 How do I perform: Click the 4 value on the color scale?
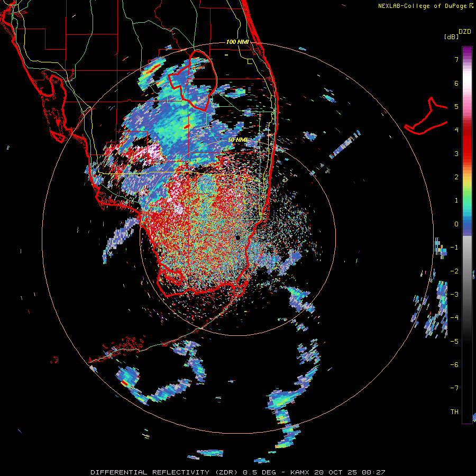[456, 130]
